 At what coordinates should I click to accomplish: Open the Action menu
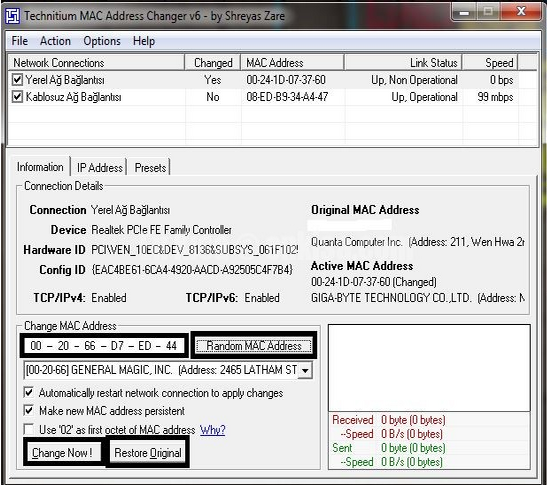pyautogui.click(x=55, y=41)
